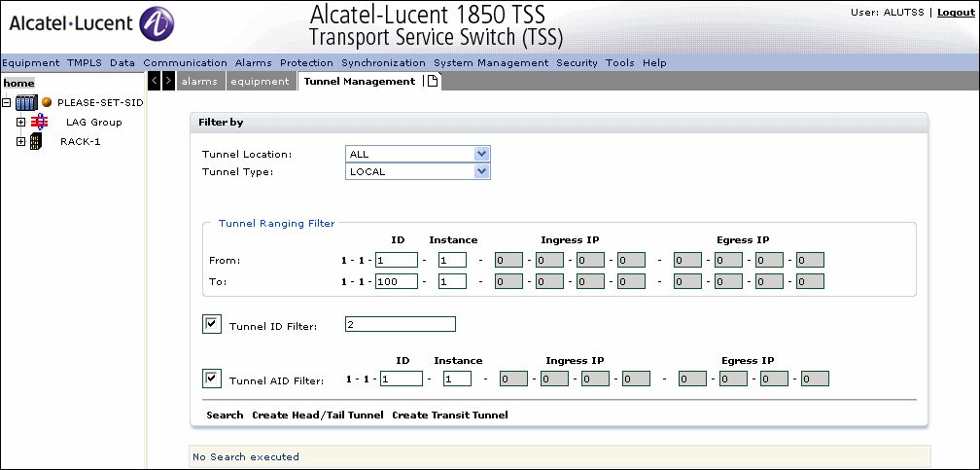Open the Synchronization menu
The width and height of the screenshot is (980, 470).
383,62
